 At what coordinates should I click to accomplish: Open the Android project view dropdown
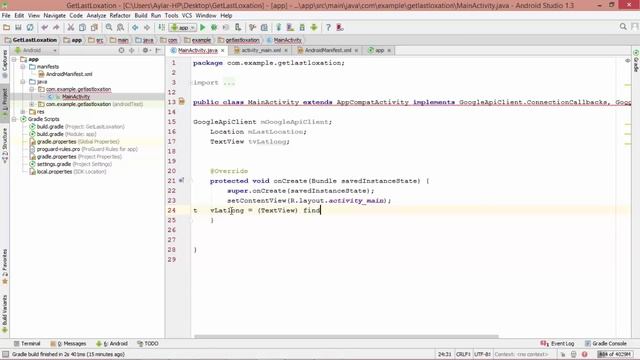pos(35,50)
